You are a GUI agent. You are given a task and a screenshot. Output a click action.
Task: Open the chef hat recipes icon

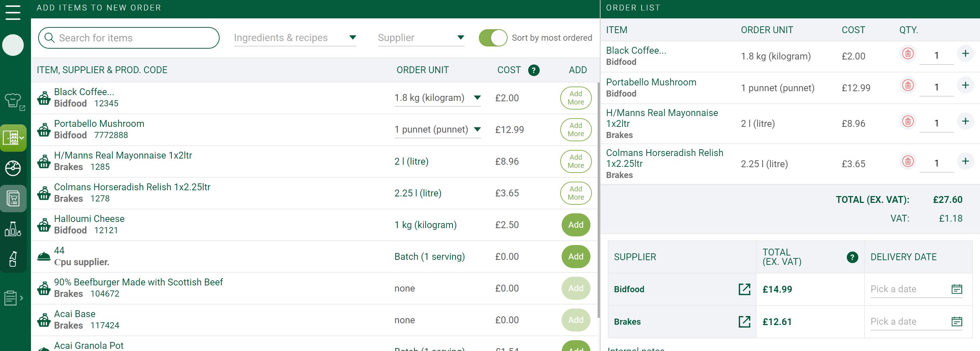(x=13, y=101)
